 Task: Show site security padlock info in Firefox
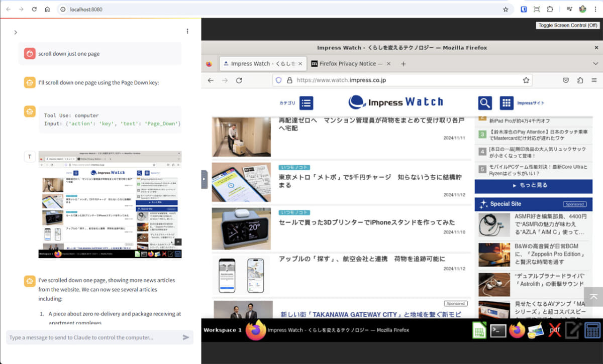(x=289, y=80)
